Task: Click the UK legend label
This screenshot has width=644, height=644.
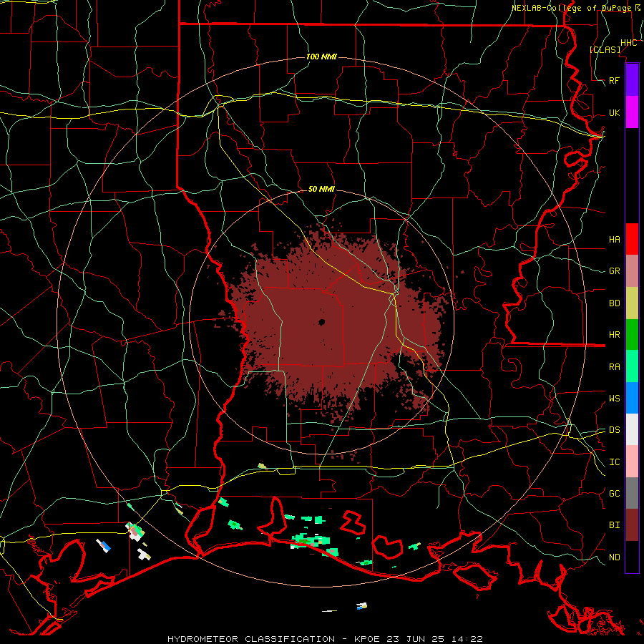Action: click(x=615, y=113)
